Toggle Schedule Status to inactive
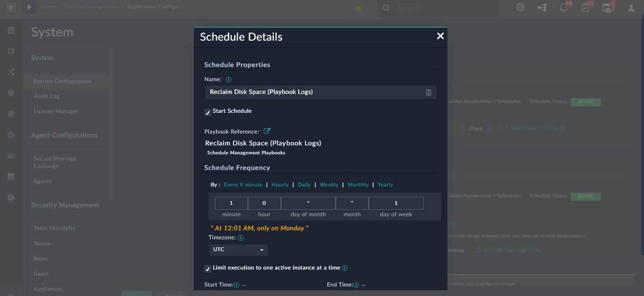 pos(586,101)
